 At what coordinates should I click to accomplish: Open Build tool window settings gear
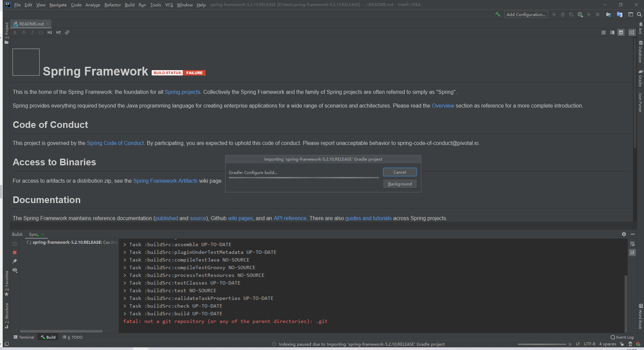[624, 234]
